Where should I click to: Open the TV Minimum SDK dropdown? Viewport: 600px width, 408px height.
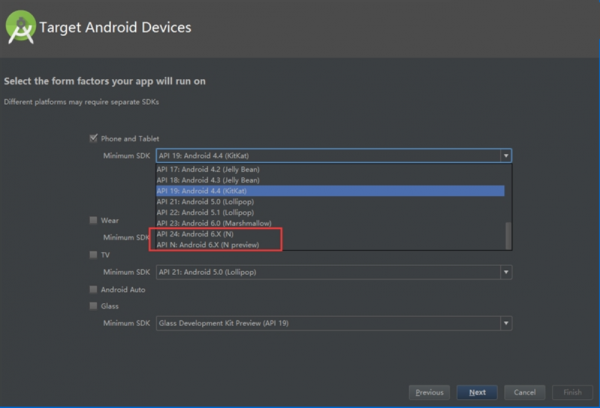506,272
